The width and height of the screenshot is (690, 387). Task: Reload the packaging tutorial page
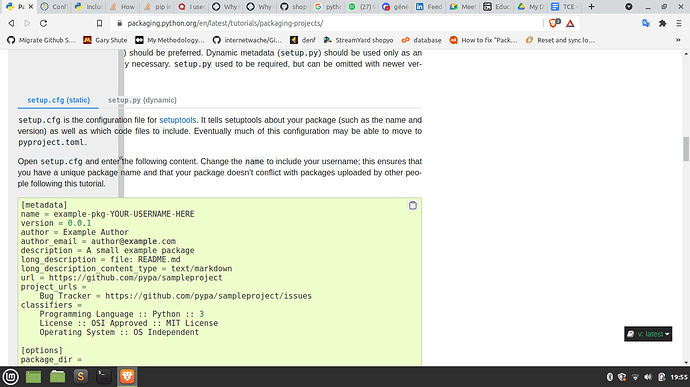[43, 23]
